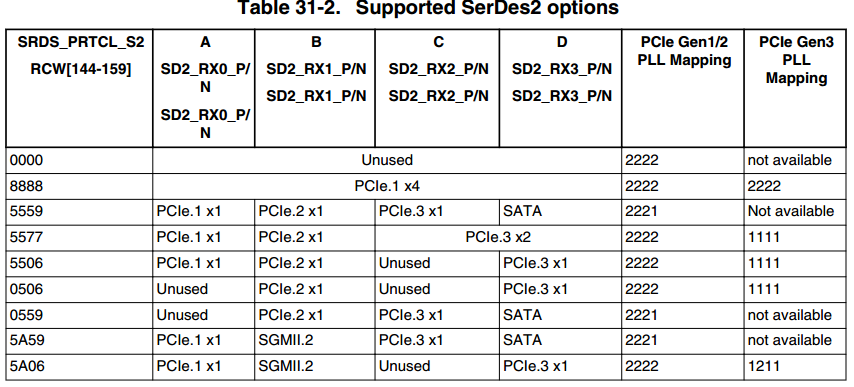Click the PCIe Gen1/2 PLL Mapping header
The image size is (854, 387).
tap(684, 51)
